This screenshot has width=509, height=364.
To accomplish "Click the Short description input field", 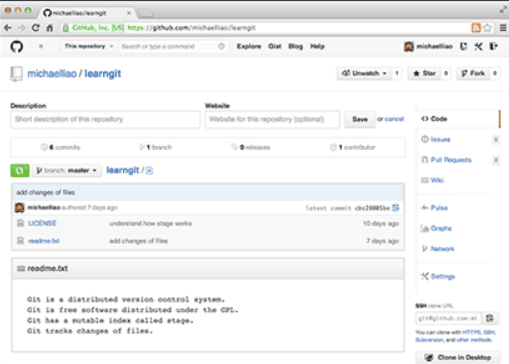I will tap(105, 119).
